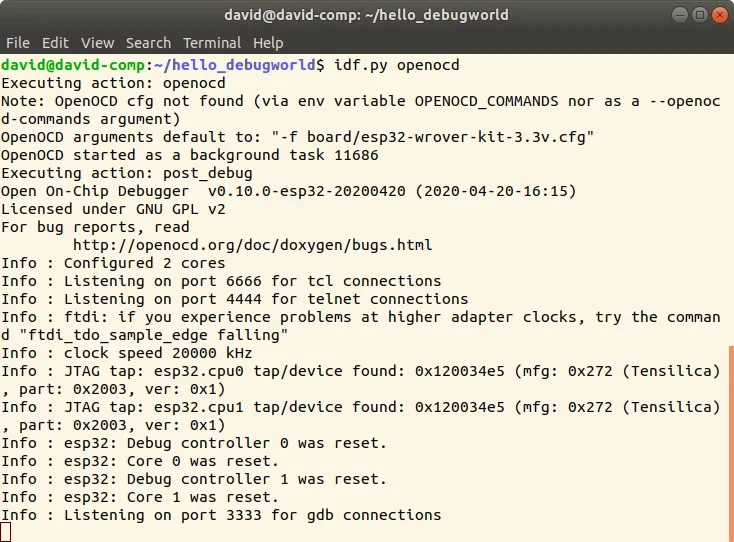Open the openocd.org bugs.html URL
This screenshot has width=734, height=542.
[x=253, y=245]
